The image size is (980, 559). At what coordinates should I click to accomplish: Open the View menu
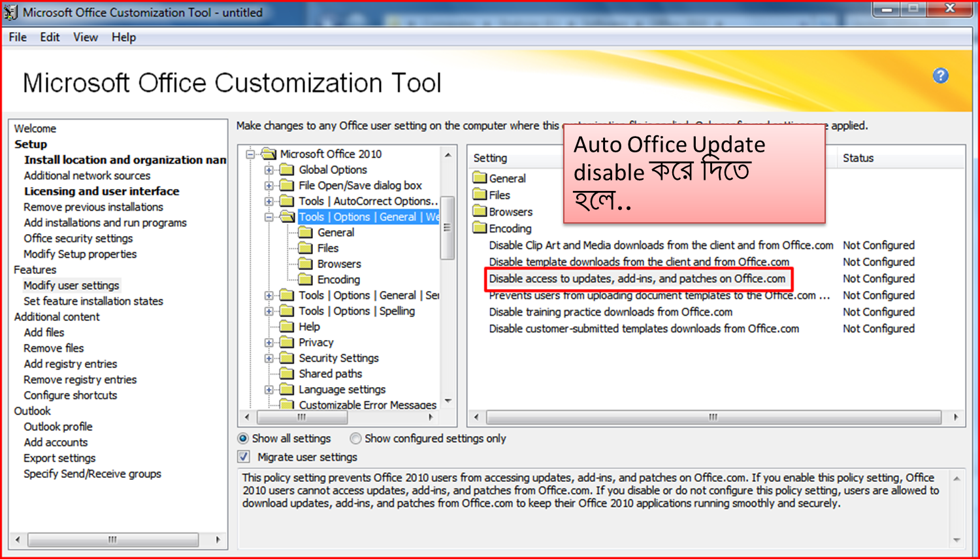tap(86, 37)
